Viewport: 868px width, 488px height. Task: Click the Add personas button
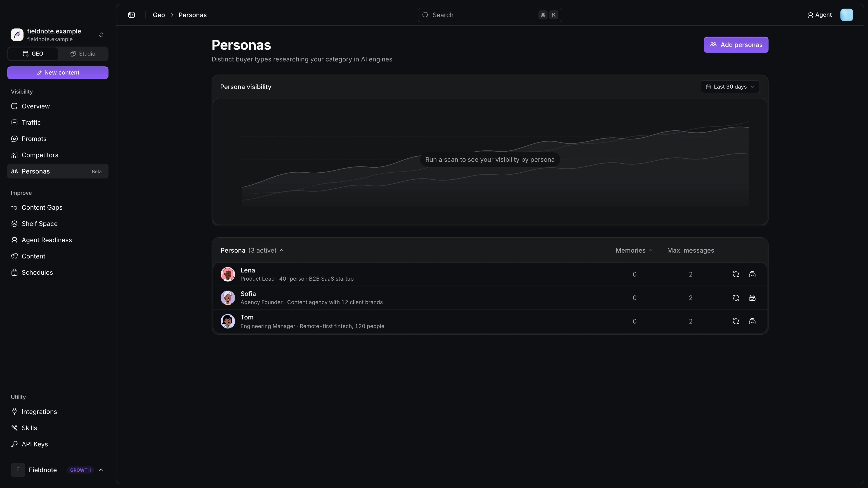pyautogui.click(x=736, y=45)
